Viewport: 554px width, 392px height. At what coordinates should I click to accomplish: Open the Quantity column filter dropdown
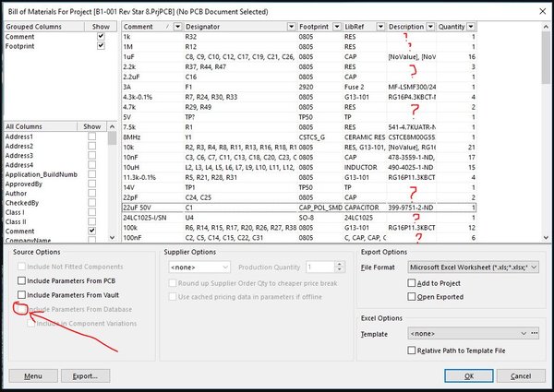tap(471, 27)
